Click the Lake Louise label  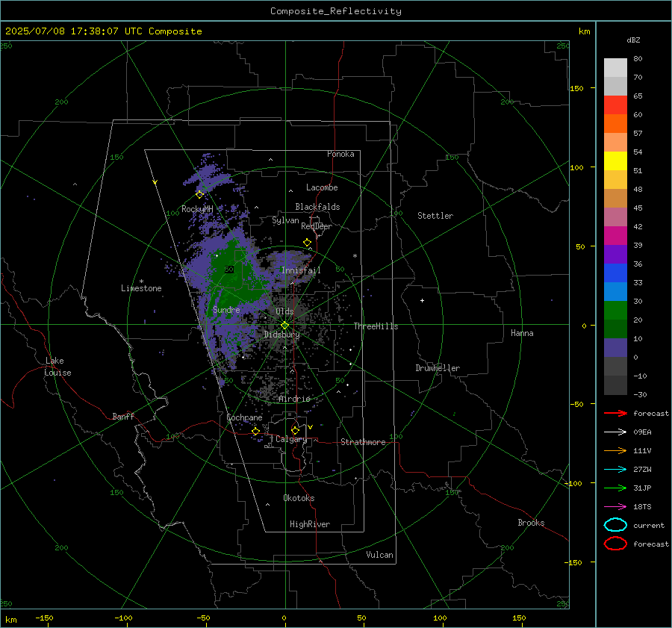(x=57, y=367)
